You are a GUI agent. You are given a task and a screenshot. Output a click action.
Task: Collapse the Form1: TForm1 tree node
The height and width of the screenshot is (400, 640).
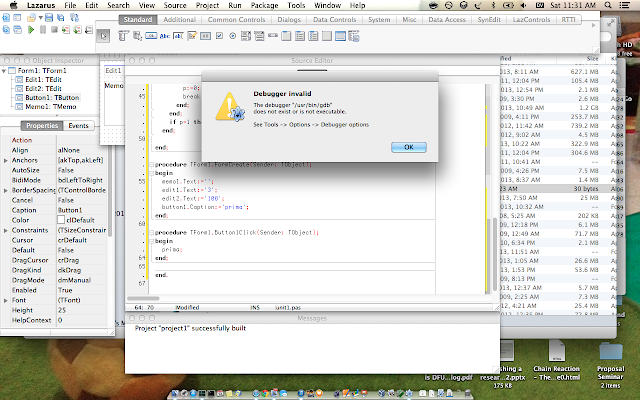tap(4, 71)
